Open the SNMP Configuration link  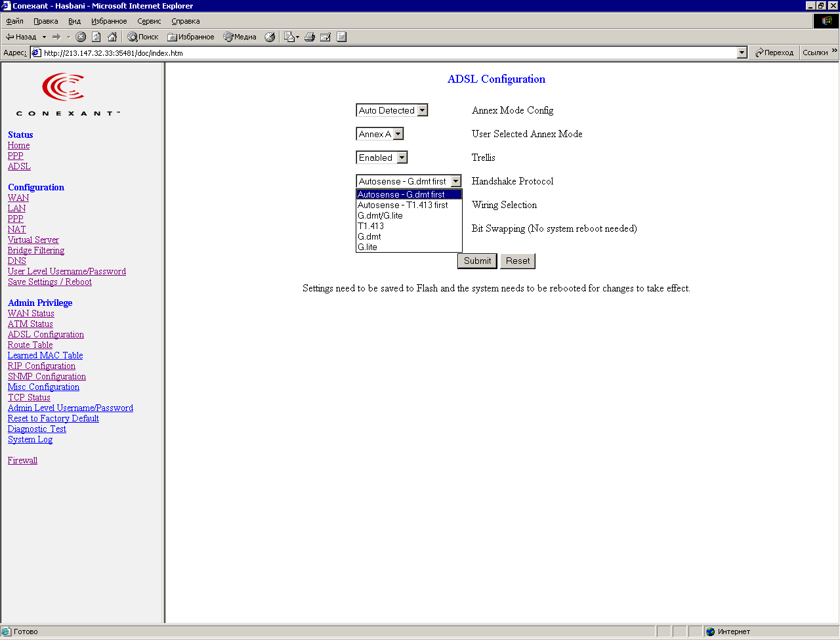coord(47,376)
